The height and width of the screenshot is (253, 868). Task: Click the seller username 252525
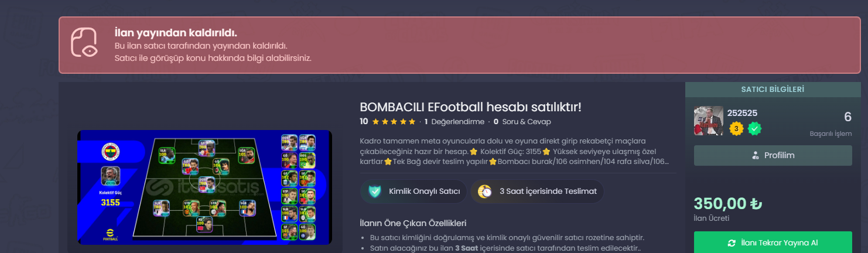point(741,113)
